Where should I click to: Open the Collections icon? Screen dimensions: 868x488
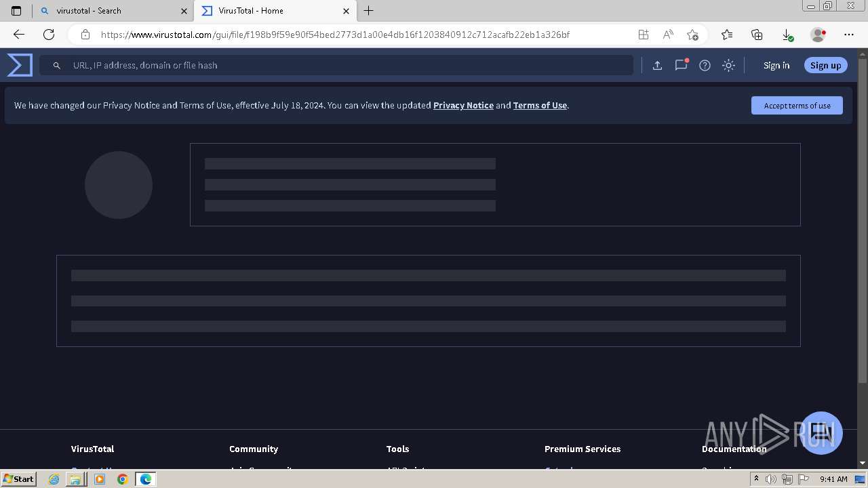pos(757,35)
